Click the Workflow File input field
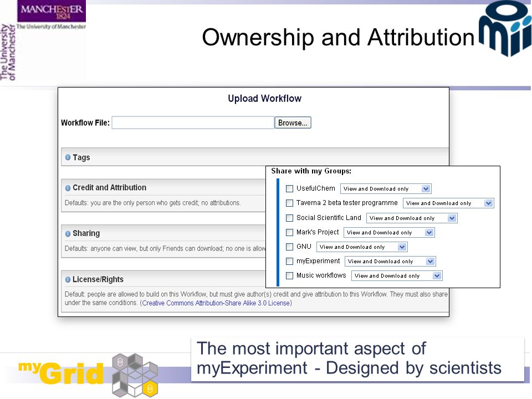The image size is (532, 399). pyautogui.click(x=193, y=123)
